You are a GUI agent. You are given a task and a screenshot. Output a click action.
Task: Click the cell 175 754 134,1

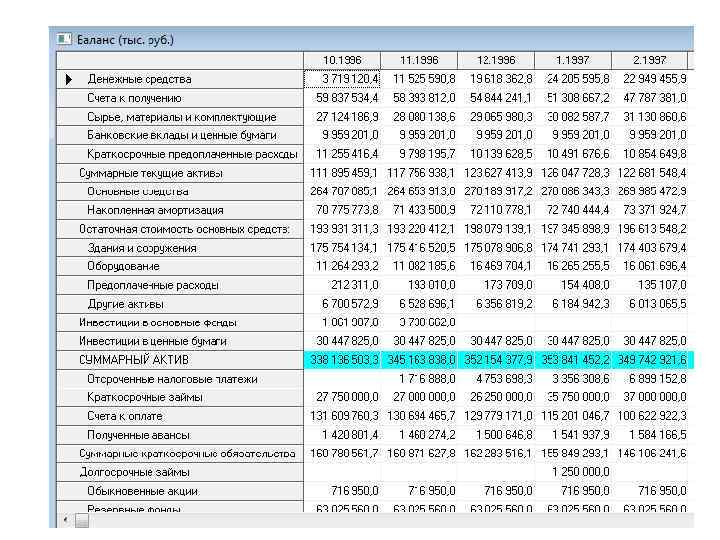click(342, 248)
